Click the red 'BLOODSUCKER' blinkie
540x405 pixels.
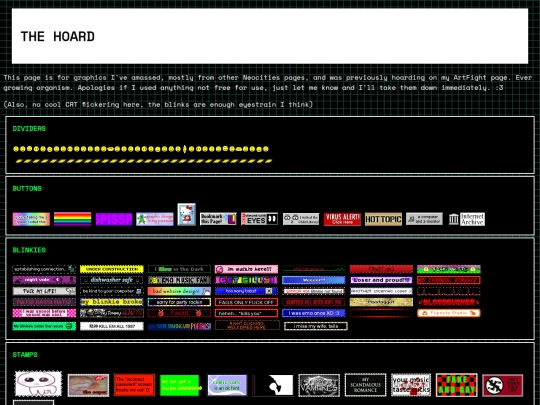449,302
